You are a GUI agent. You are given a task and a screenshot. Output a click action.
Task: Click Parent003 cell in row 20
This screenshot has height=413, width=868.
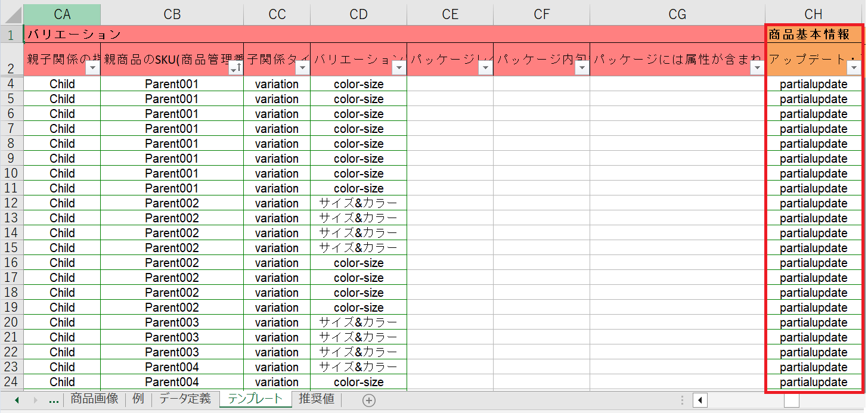tap(172, 322)
